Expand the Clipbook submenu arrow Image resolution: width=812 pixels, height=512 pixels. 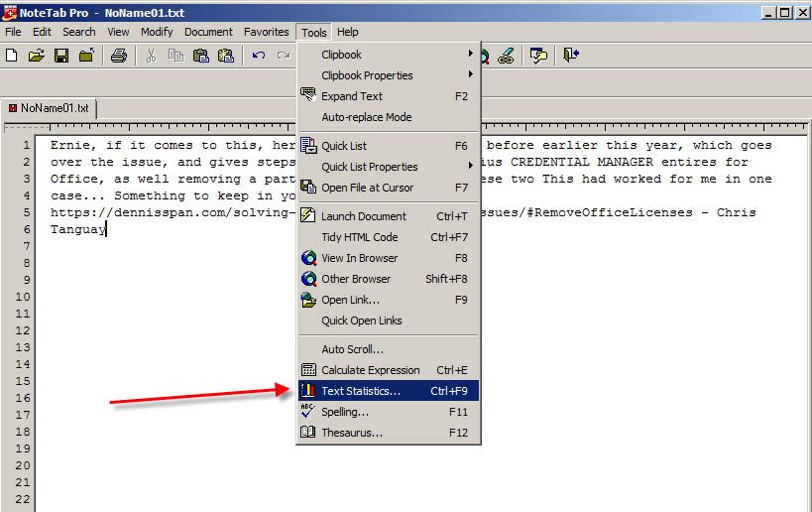point(470,54)
